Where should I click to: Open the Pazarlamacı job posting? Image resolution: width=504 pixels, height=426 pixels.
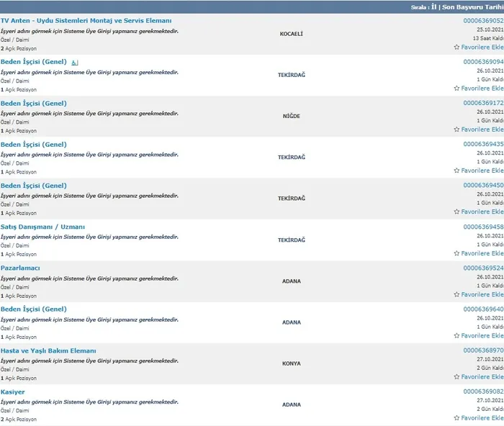pos(20,268)
